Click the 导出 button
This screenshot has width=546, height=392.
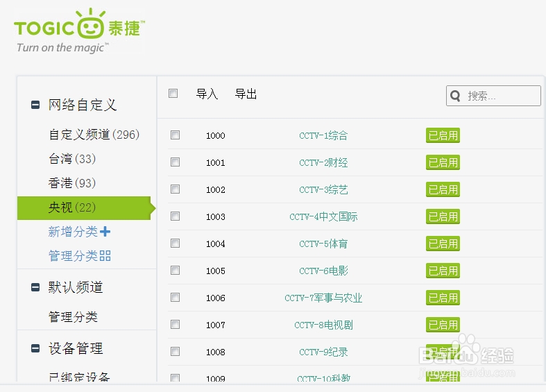246,94
